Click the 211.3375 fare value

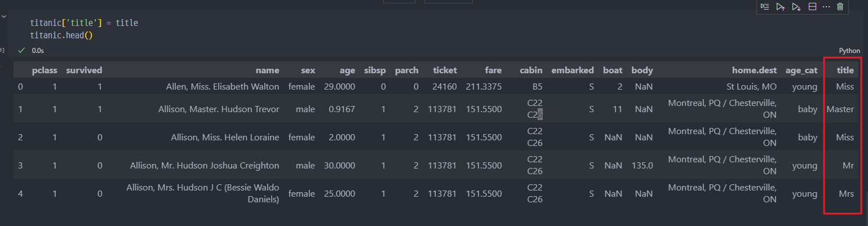click(x=484, y=87)
